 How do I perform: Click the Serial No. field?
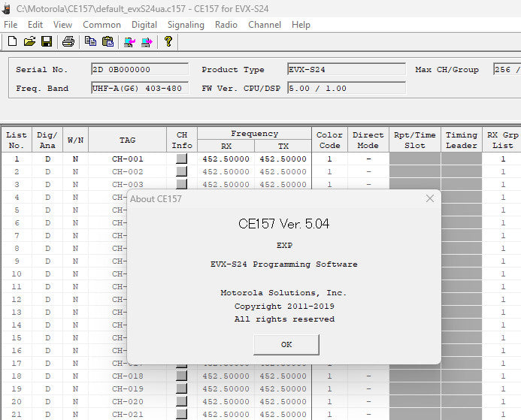(140, 69)
